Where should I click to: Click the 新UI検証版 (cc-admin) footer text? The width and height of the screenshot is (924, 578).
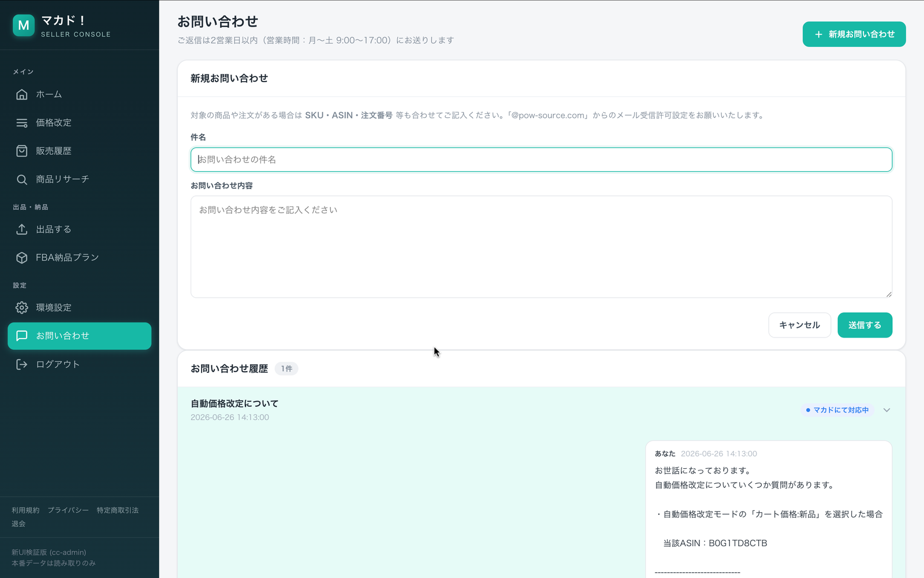click(x=49, y=553)
